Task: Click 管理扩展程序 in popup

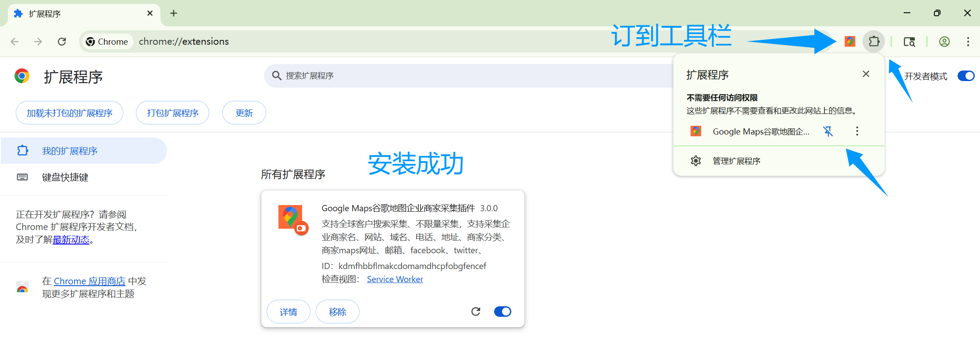Action: [779, 161]
